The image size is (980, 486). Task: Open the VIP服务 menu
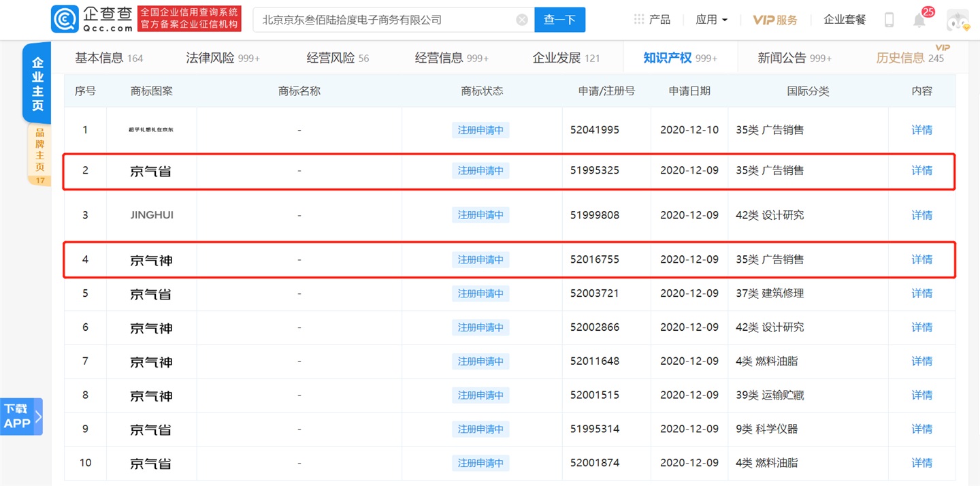point(775,20)
